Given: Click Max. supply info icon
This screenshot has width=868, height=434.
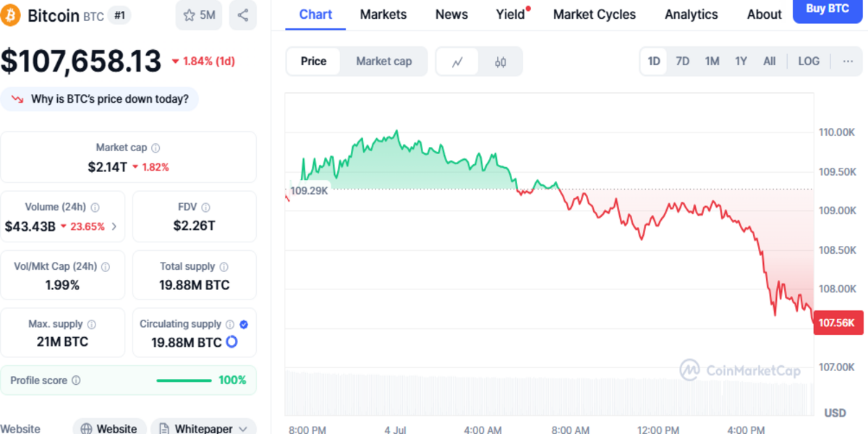Looking at the screenshot, I should click(91, 324).
